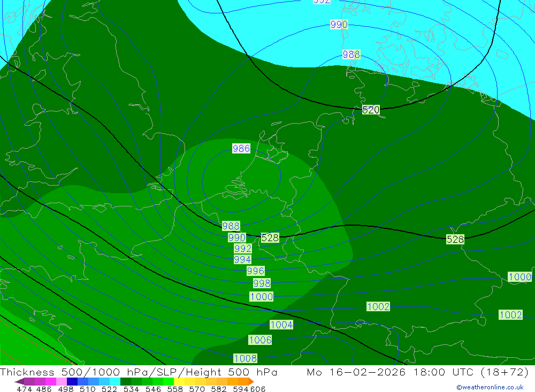Click the central 528 contour label
535x392 pixels.
tap(270, 238)
